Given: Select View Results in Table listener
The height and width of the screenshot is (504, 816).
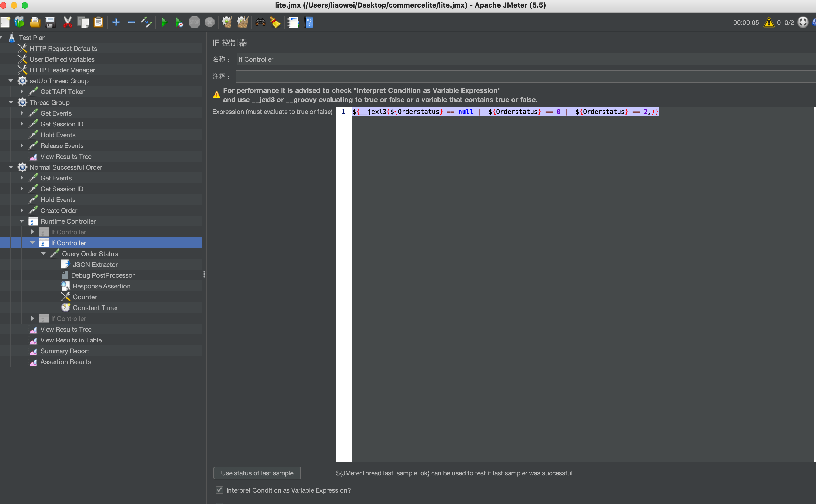Looking at the screenshot, I should click(71, 340).
